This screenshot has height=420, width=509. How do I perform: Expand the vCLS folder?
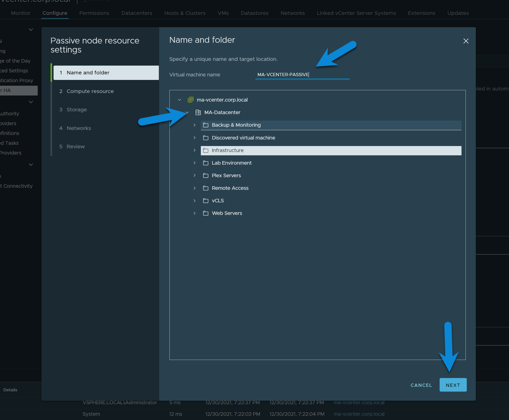click(195, 201)
